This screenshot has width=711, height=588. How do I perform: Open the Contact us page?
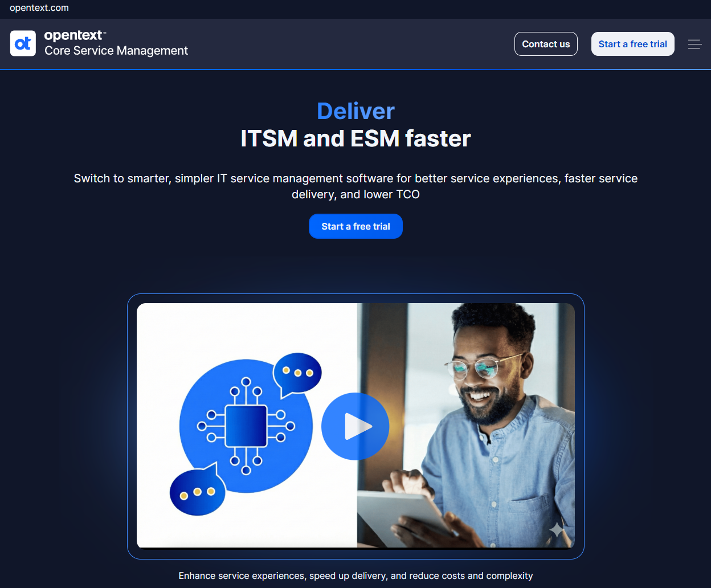click(x=545, y=44)
